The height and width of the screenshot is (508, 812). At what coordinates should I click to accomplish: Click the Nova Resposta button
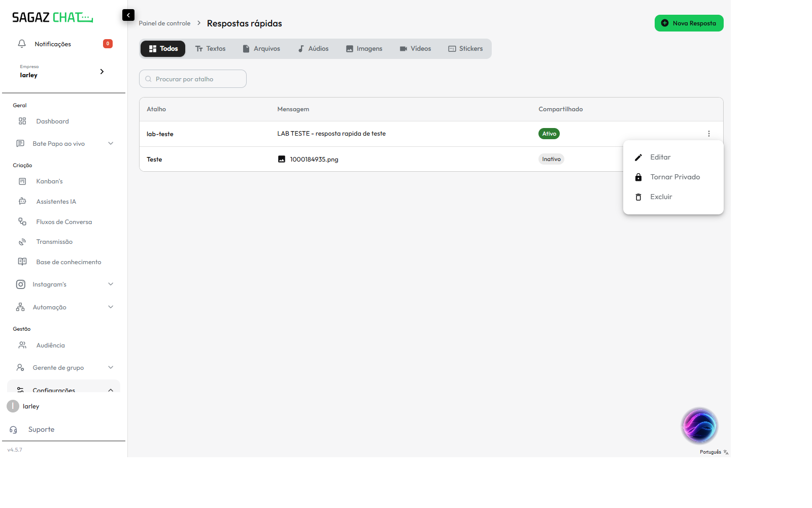coord(689,23)
